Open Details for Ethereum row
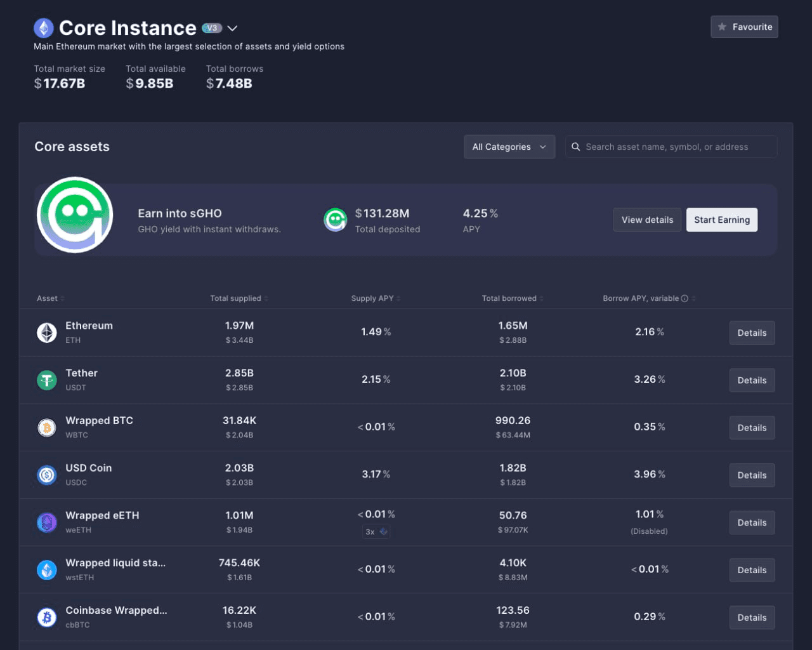Viewport: 812px width, 650px height. click(x=752, y=333)
